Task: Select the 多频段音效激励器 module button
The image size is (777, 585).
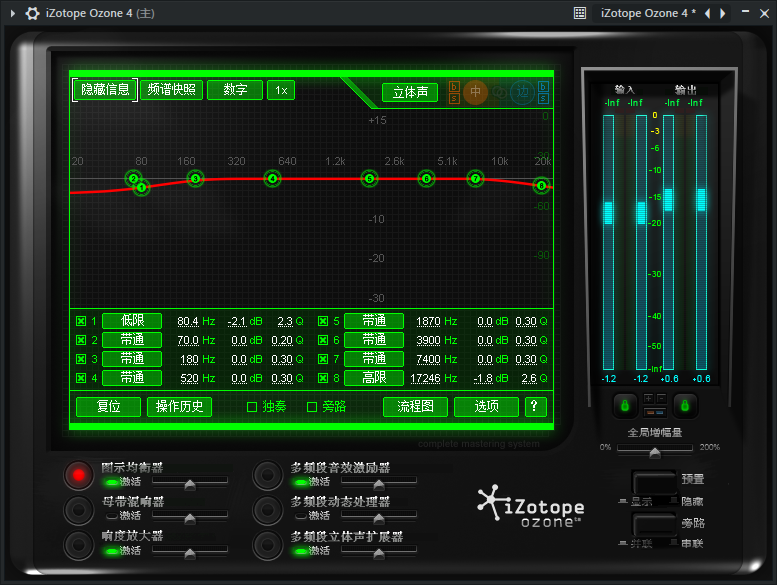Action: tap(268, 475)
